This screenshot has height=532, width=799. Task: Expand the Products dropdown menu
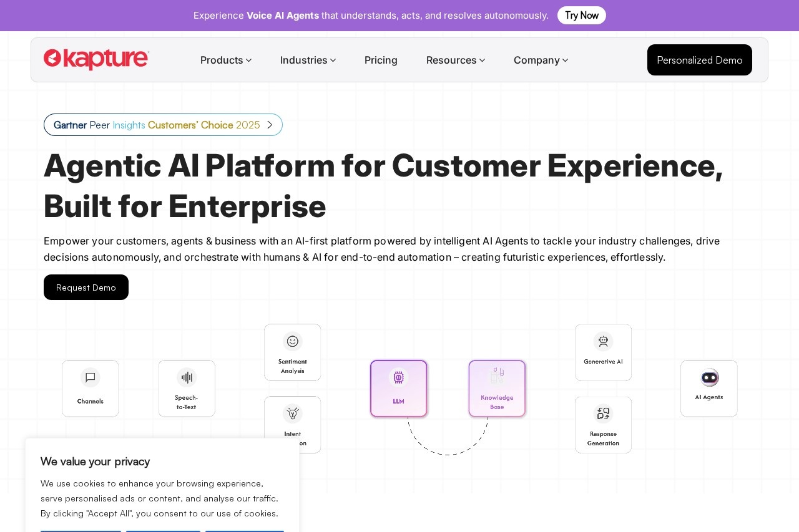click(x=226, y=60)
